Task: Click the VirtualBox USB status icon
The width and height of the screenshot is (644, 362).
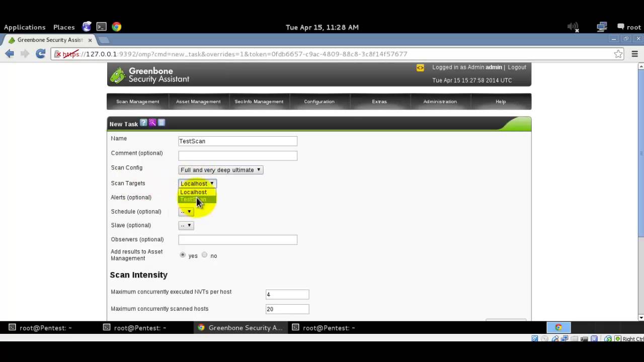Action: [x=555, y=339]
